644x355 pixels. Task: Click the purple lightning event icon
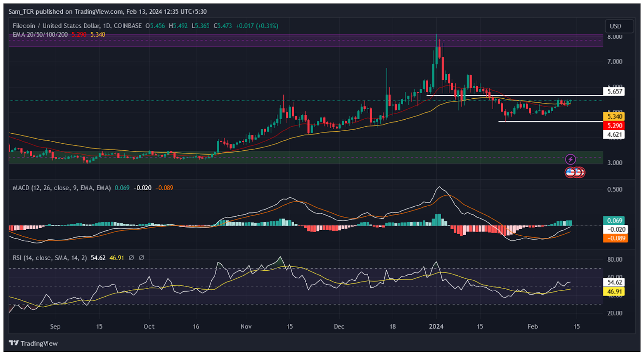click(x=570, y=159)
